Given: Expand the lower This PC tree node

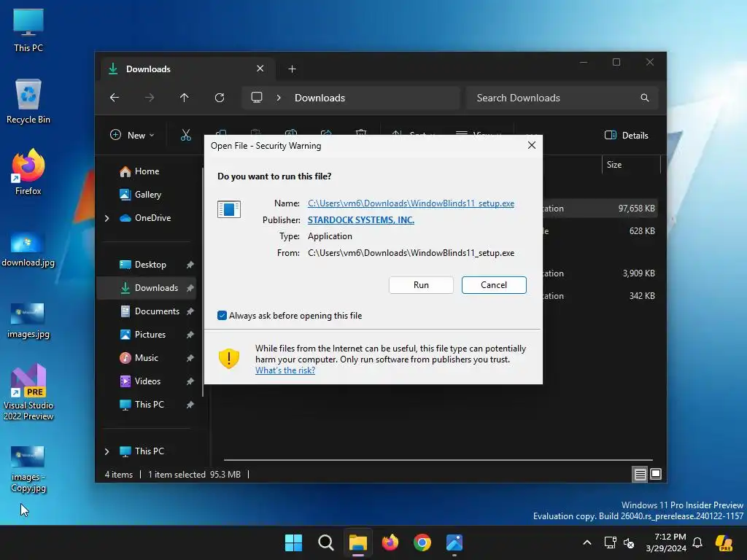Looking at the screenshot, I should pos(107,451).
